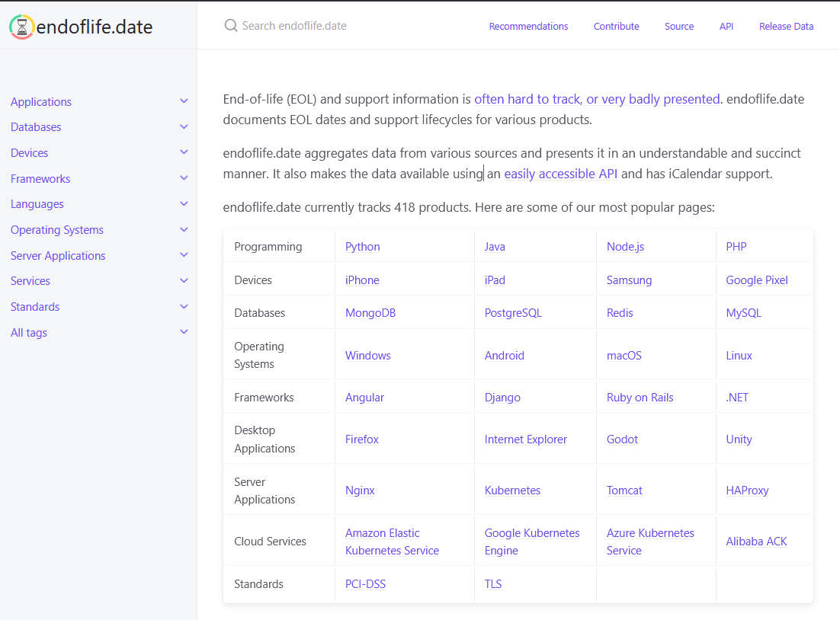
Task: Expand the Languages sidebar chevron
Action: [x=184, y=203]
